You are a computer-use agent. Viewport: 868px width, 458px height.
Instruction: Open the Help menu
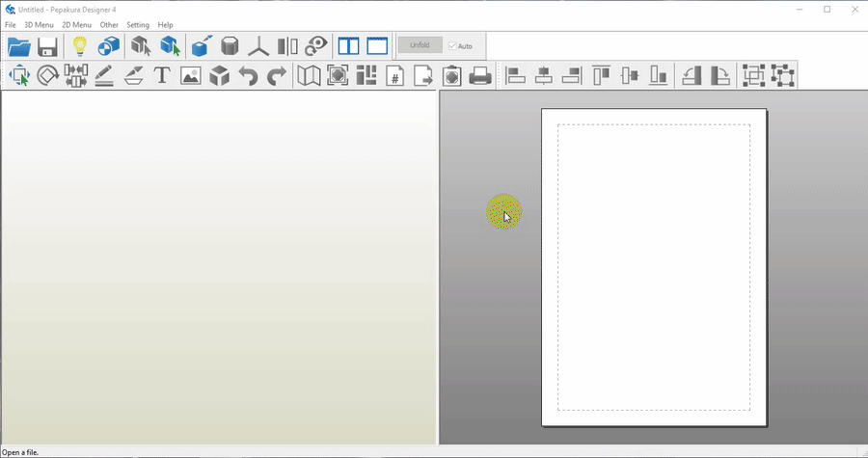click(x=165, y=25)
